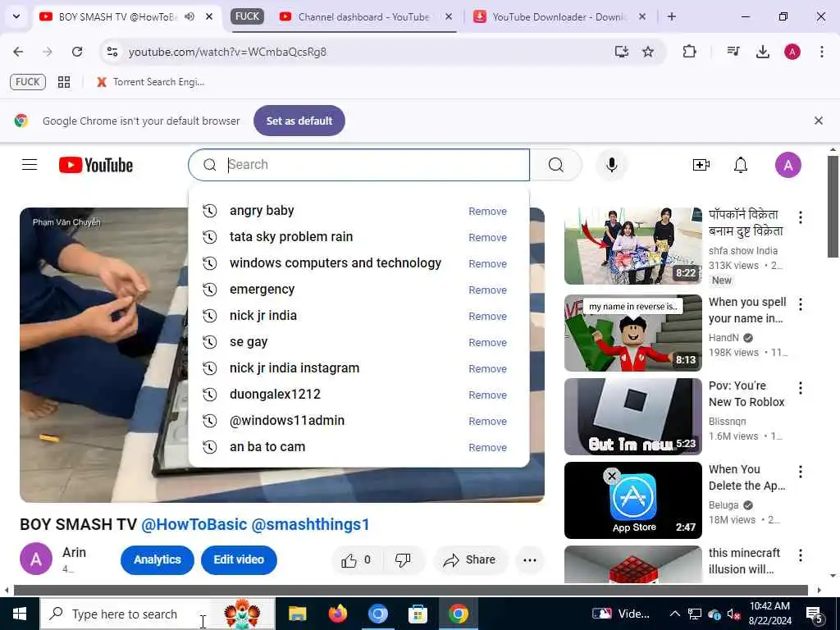Remove 'duongalex1212' from search history
This screenshot has height=630, width=840.
pos(487,395)
